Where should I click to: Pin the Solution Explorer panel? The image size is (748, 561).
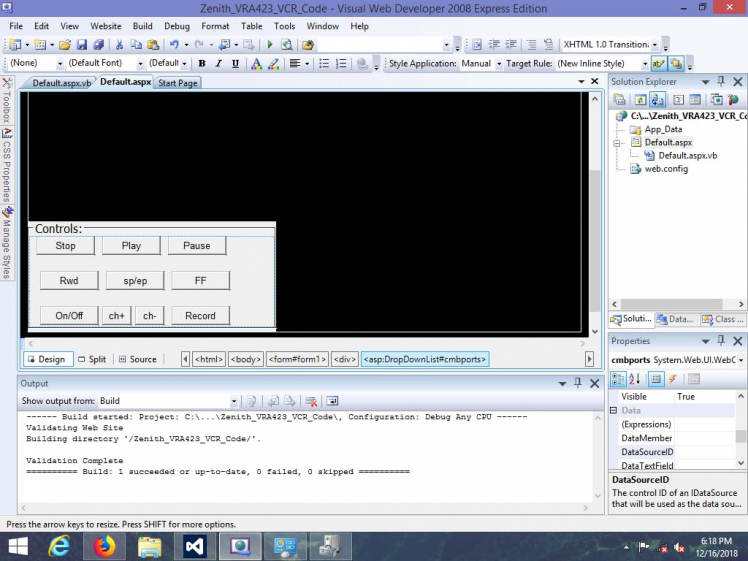click(721, 82)
